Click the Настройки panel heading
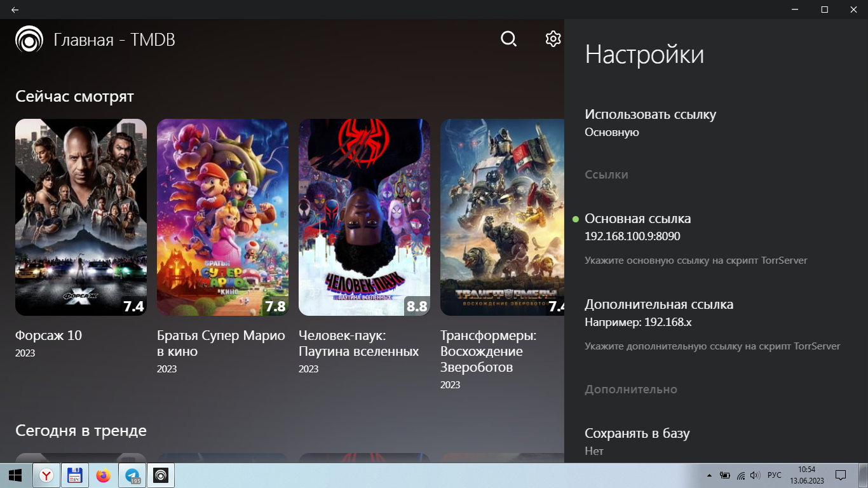 coord(644,55)
